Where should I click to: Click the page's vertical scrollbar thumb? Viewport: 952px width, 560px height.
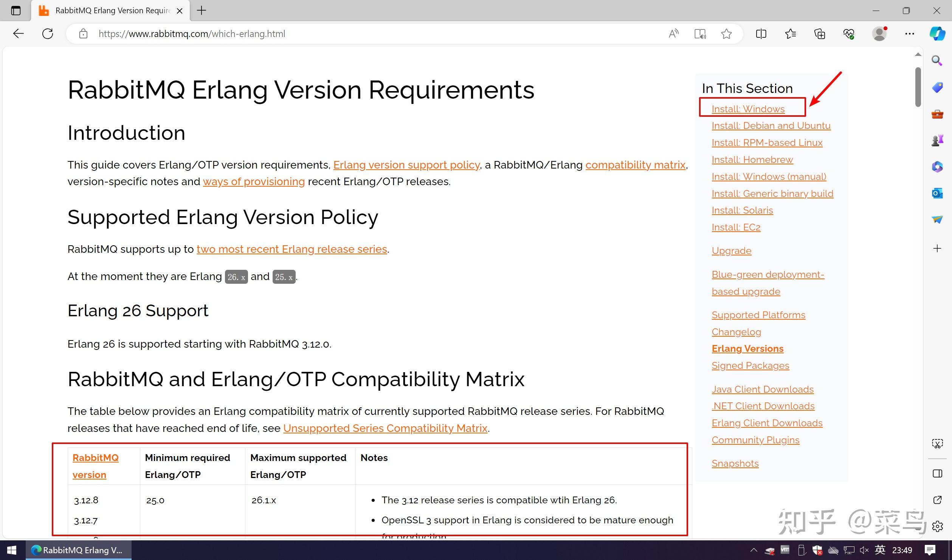(x=918, y=87)
